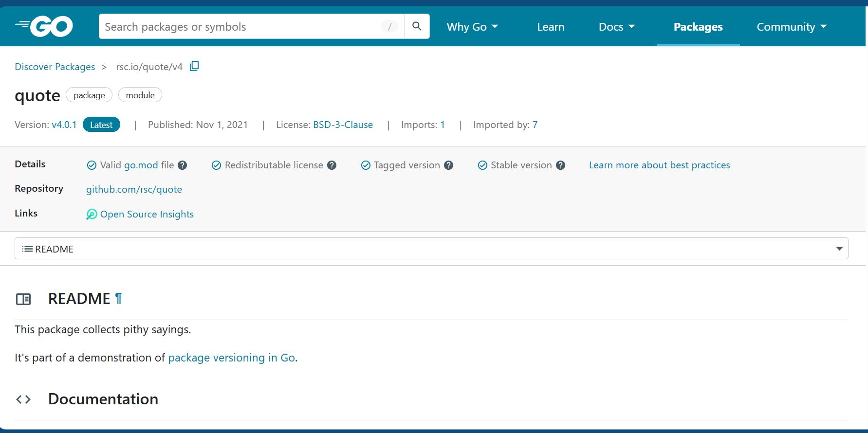Screen dimensions: 868x433
Task: Click the Tagged version checkmark icon
Action: 366,165
